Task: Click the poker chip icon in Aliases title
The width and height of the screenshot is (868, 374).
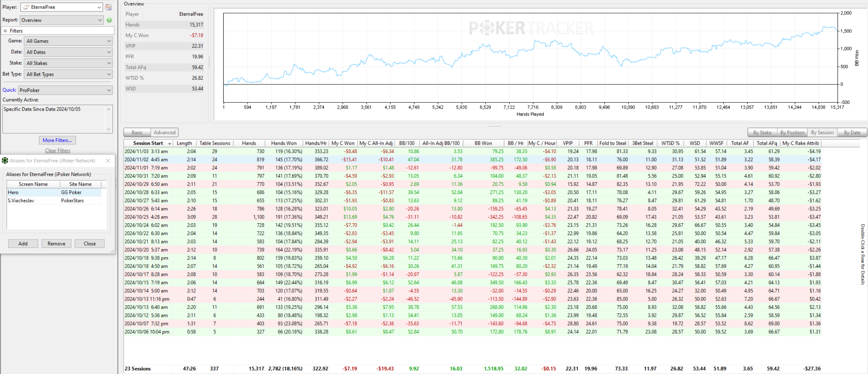Action: pyautogui.click(x=5, y=160)
